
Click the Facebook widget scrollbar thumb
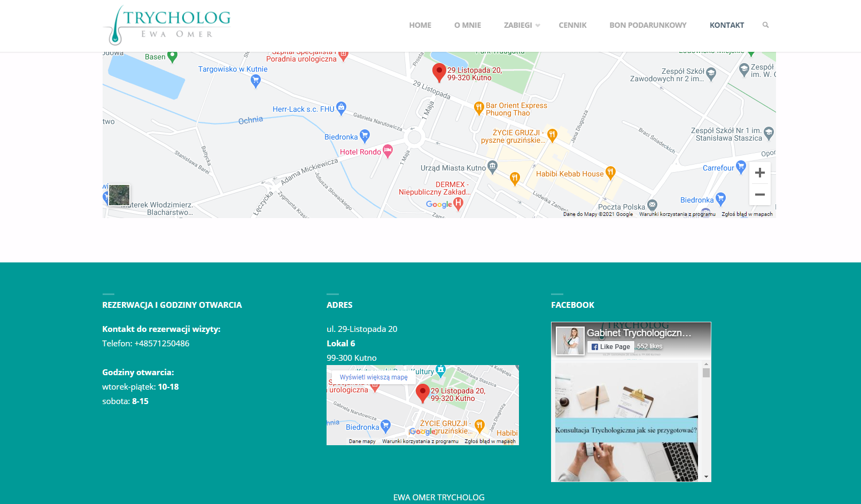[x=706, y=373]
